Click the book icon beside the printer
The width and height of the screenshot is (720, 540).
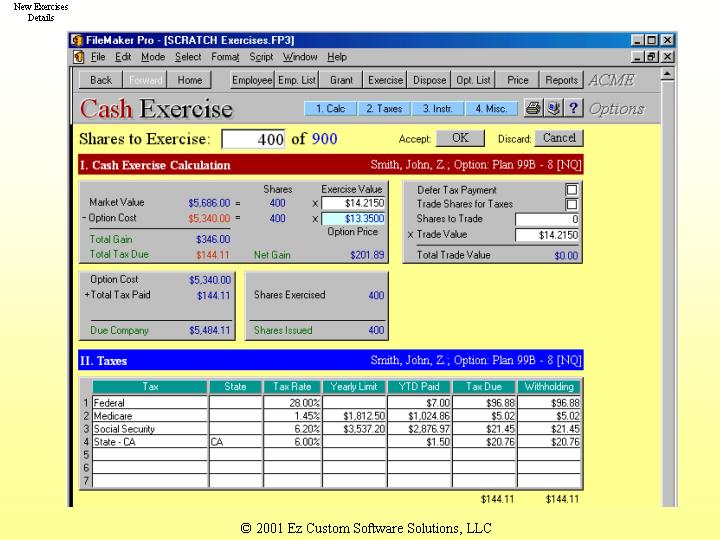click(x=553, y=108)
